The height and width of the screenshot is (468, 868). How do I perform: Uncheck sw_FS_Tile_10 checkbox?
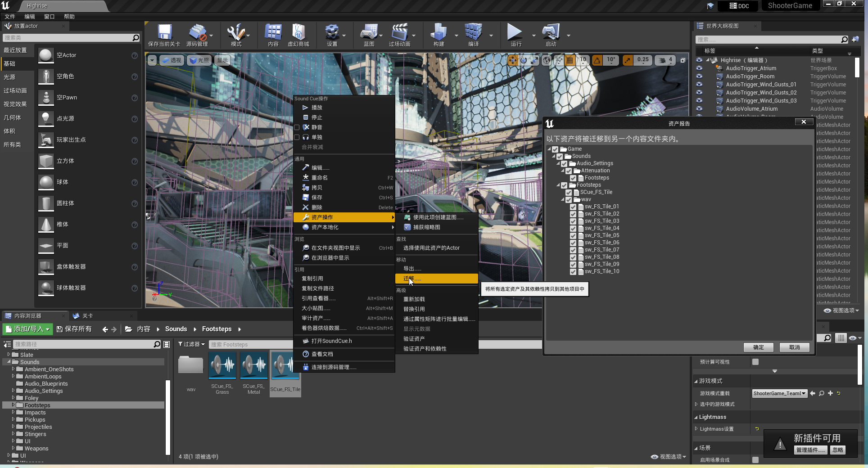pyautogui.click(x=574, y=272)
